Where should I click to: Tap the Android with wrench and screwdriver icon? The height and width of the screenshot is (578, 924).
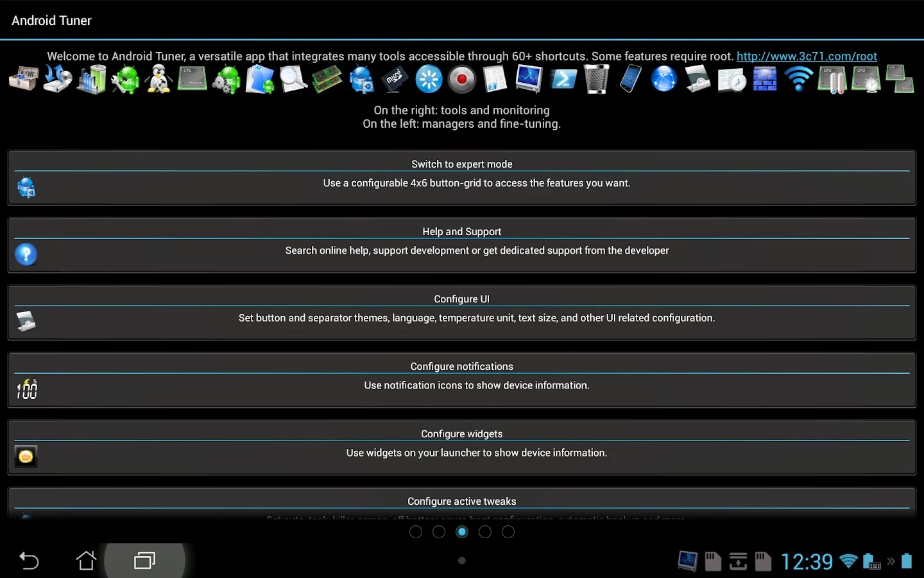[125, 80]
